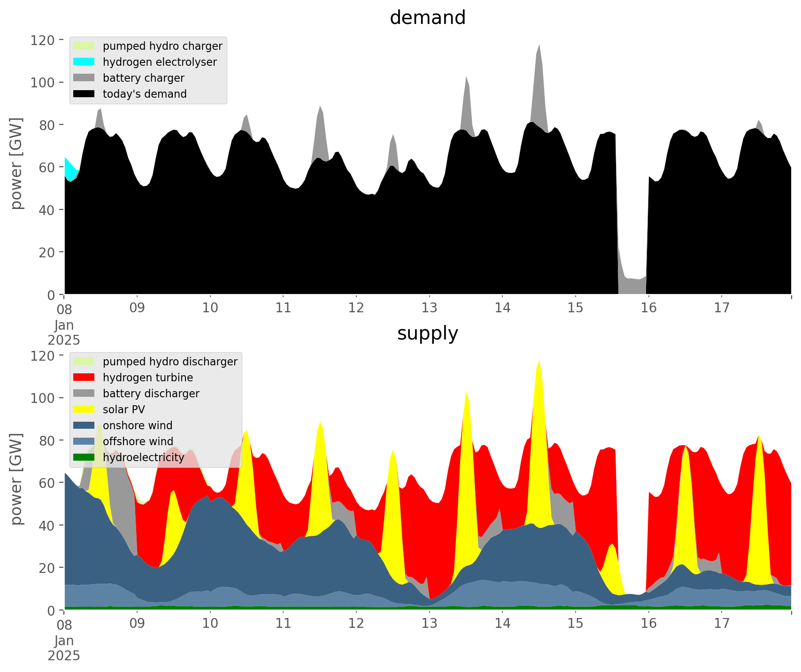Click the '80' y-axis tick on supply chart
Screen dimensions: 801x672
(x=47, y=440)
